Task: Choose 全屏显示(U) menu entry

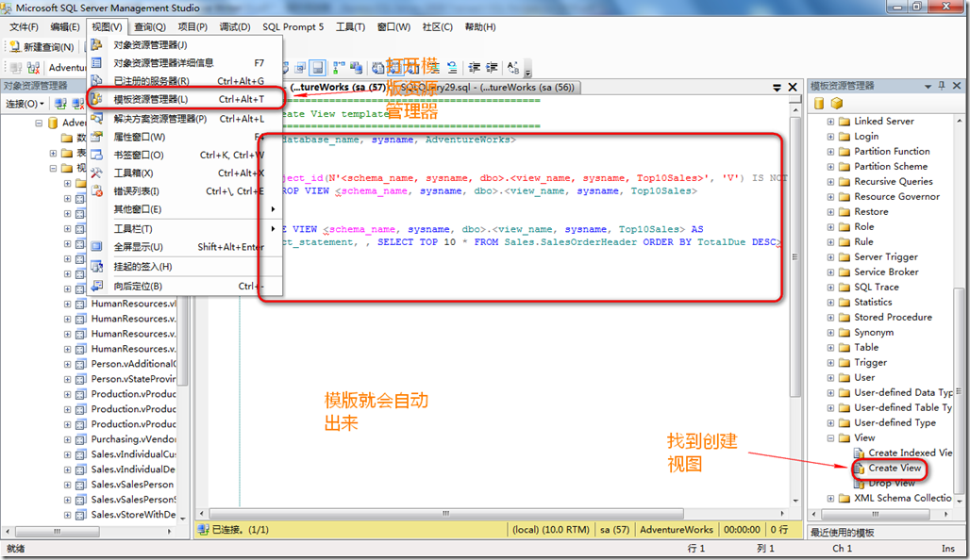Action: (x=186, y=247)
